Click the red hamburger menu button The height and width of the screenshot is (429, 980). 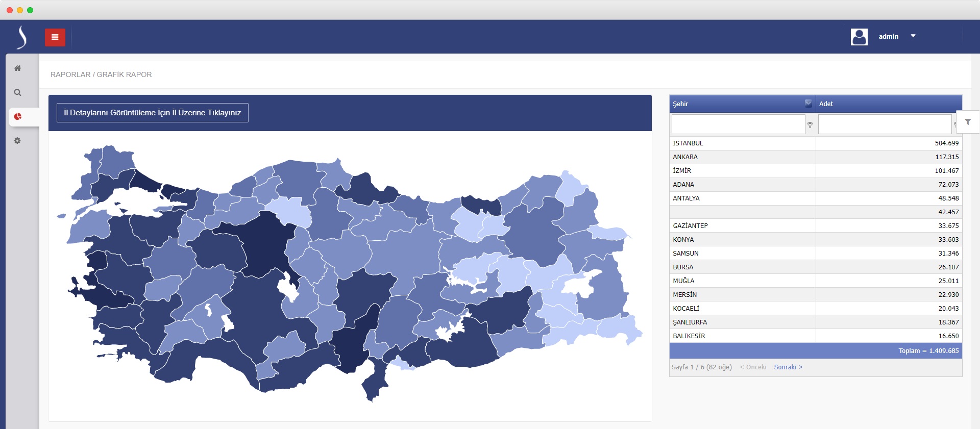[55, 37]
